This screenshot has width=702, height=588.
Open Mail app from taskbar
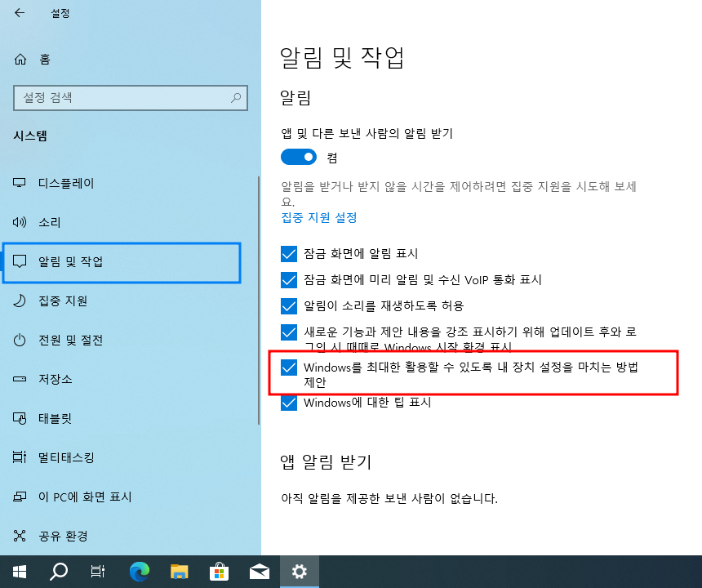tap(260, 572)
